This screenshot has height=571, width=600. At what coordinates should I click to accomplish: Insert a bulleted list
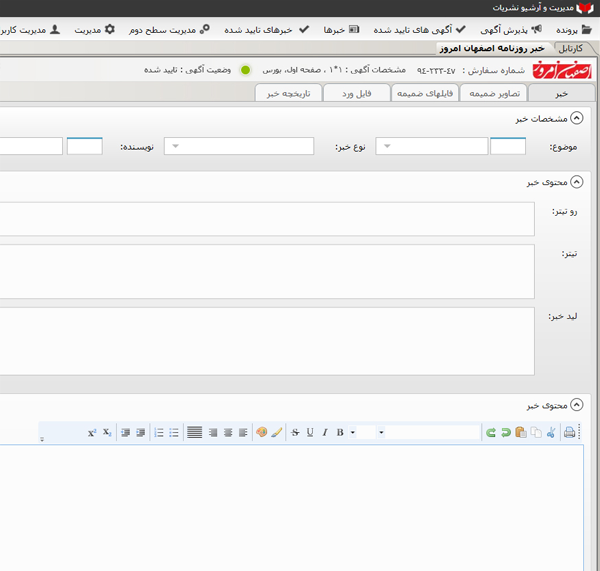click(174, 432)
